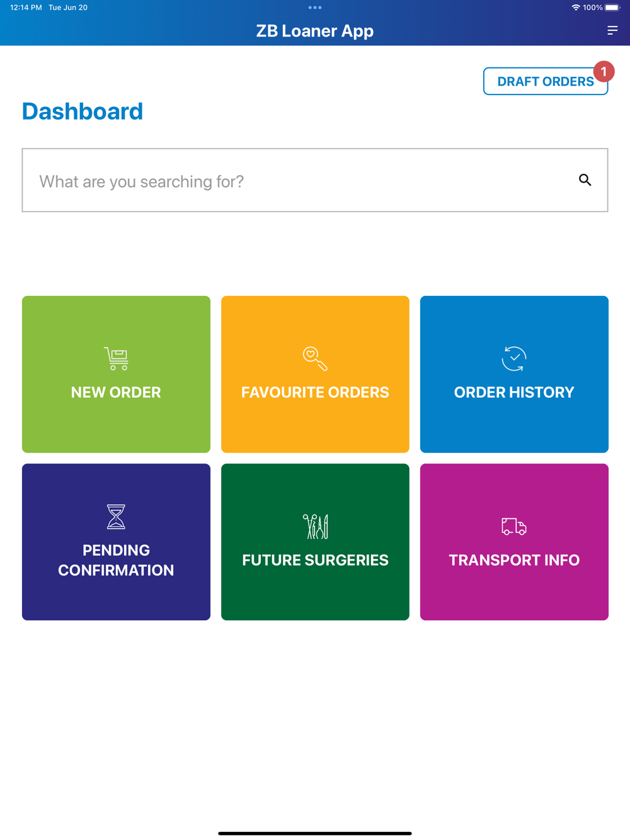
Task: Go to ORDER HISTORY via its label
Action: 514,392
